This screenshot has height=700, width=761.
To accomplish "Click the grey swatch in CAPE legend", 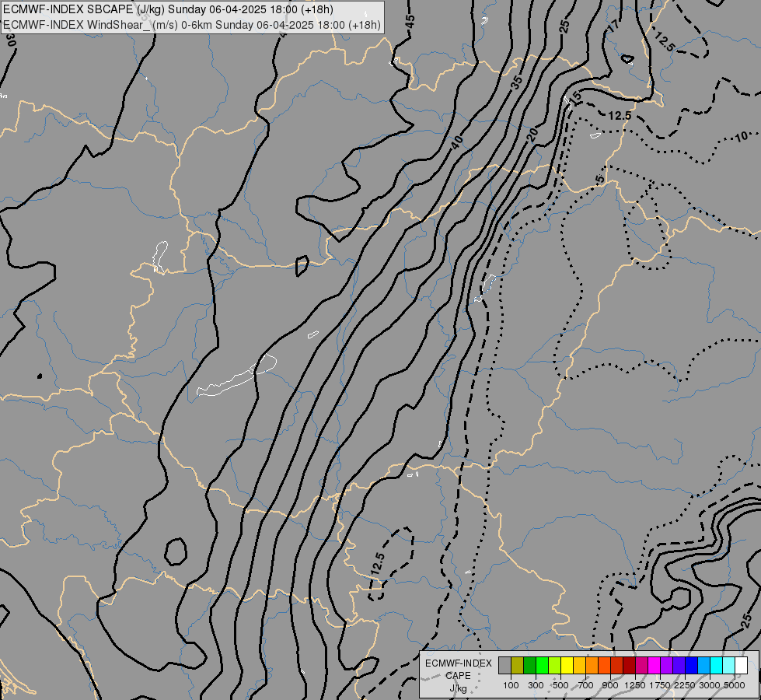I will tap(504, 665).
